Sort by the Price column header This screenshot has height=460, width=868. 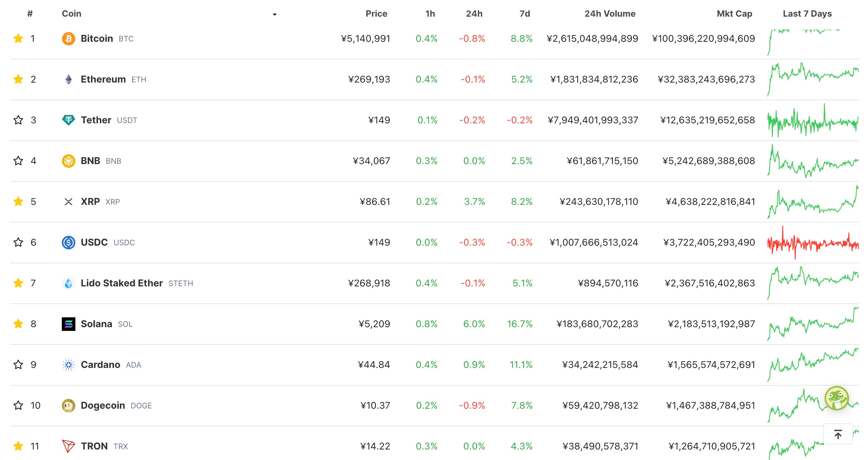tap(376, 14)
